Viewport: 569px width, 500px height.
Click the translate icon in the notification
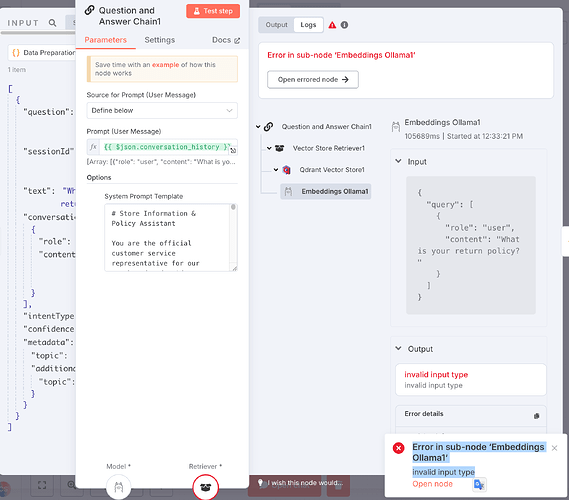point(479,485)
